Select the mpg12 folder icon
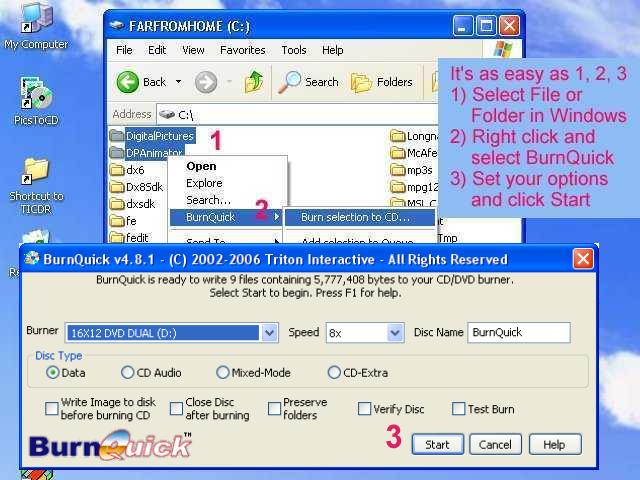This screenshot has height=480, width=640. [x=398, y=187]
